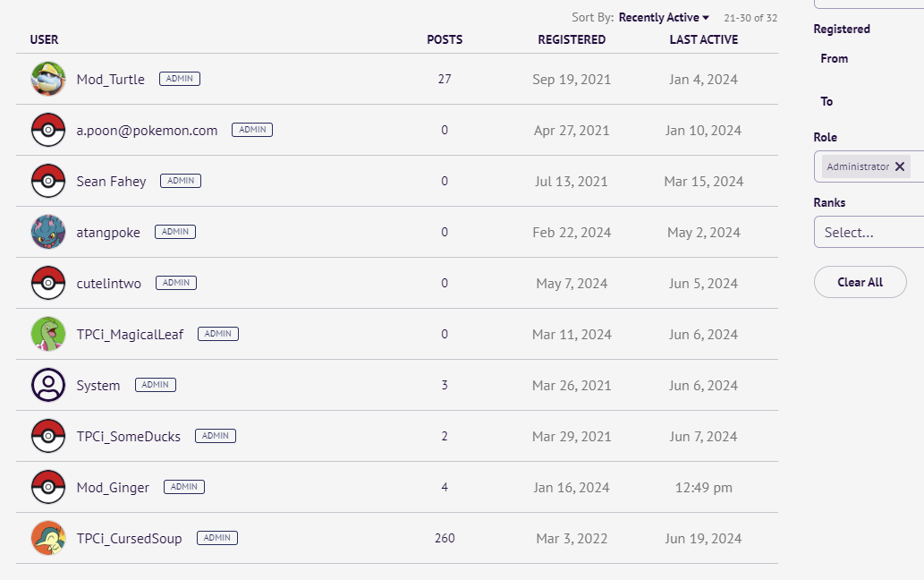Click Mod_Ginger's Poké Ball avatar

[48, 487]
